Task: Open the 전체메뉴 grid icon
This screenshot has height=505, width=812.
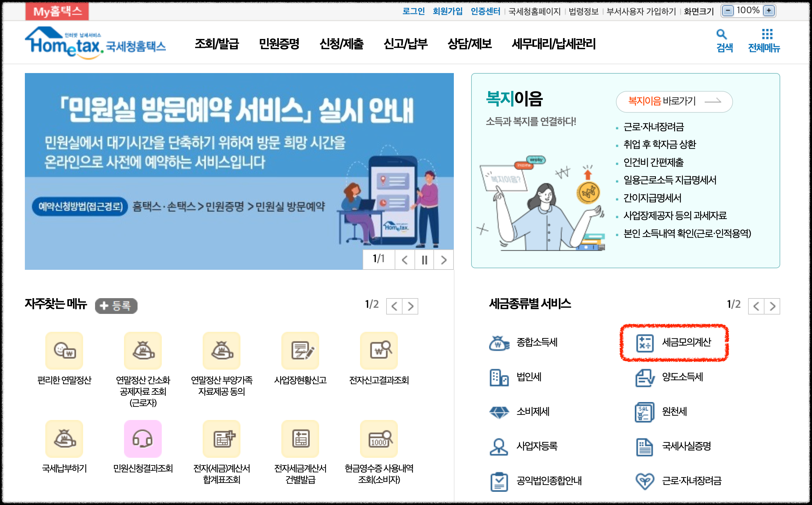Action: click(767, 34)
